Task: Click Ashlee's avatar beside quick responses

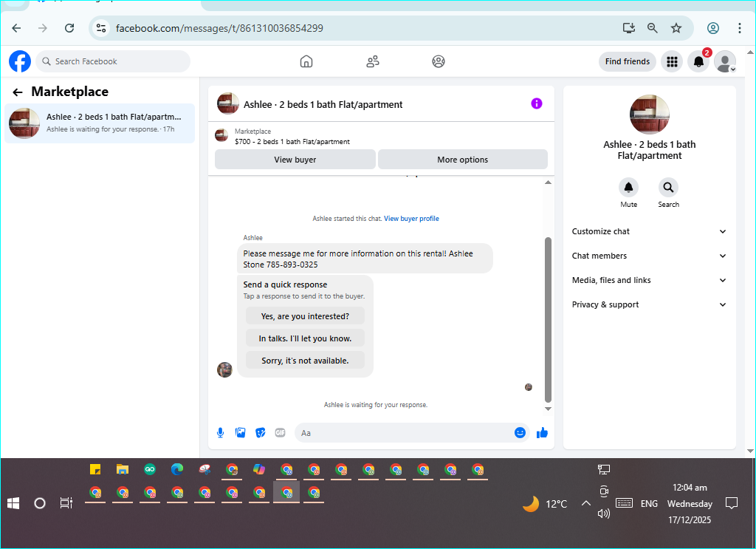Action: coord(224,369)
